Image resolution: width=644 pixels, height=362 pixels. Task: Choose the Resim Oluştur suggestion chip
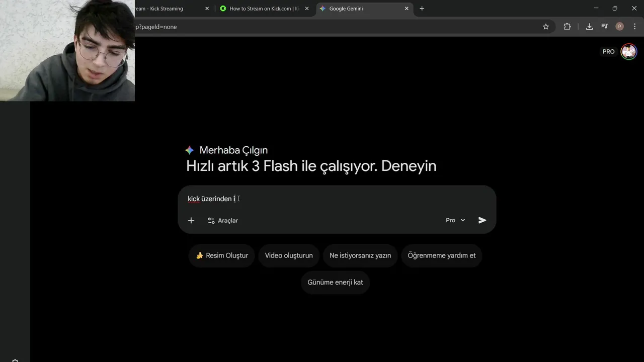tap(222, 255)
